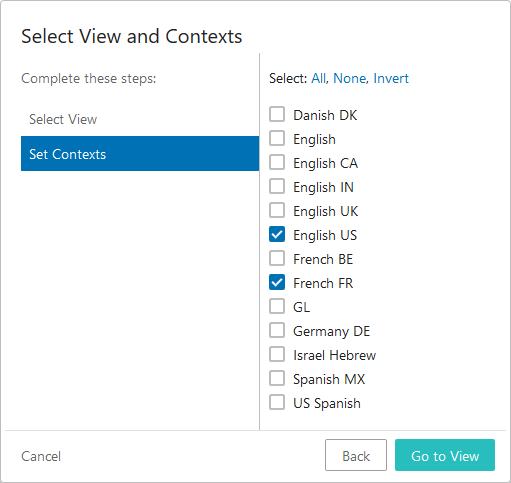Uncheck the French FR checkbox
Image resolution: width=511 pixels, height=483 pixels.
pos(277,282)
